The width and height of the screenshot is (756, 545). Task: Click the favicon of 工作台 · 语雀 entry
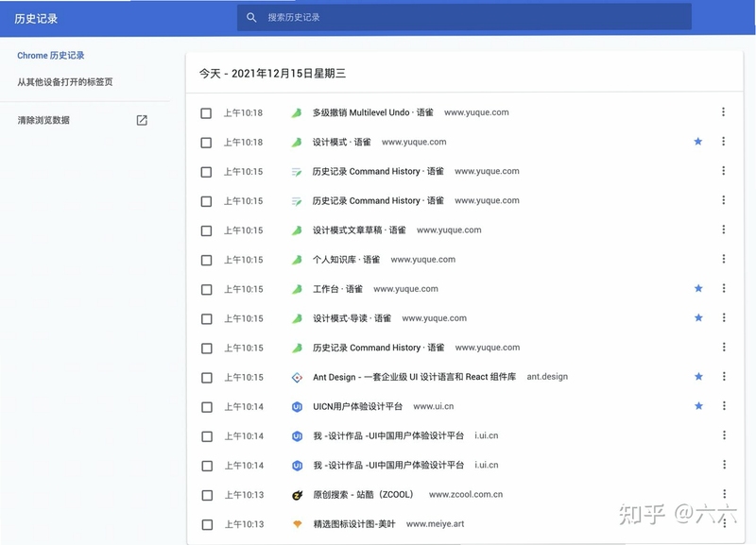(x=297, y=289)
